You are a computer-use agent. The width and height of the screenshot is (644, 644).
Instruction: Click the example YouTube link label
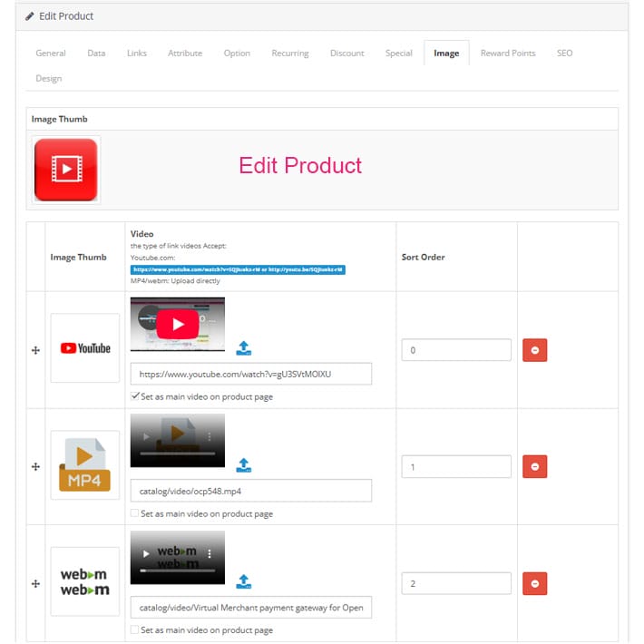pyautogui.click(x=238, y=269)
